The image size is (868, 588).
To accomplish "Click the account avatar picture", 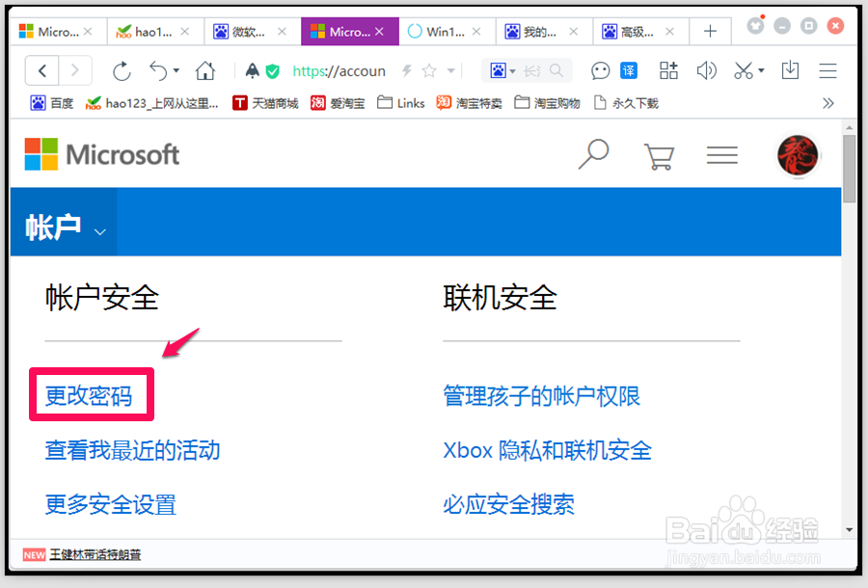I will coord(798,155).
